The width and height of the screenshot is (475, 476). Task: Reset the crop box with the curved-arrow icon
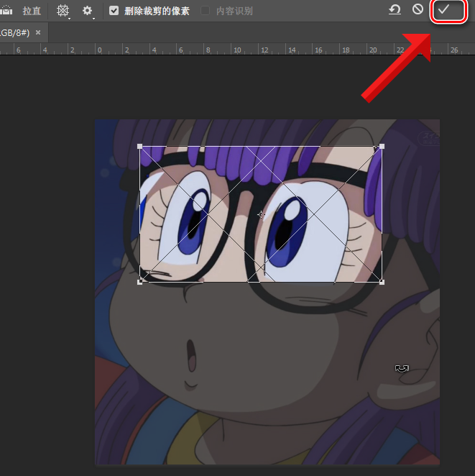[x=395, y=10]
